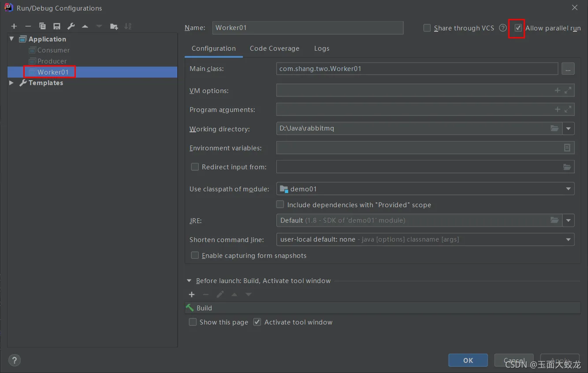The width and height of the screenshot is (588, 373).
Task: Toggle Allow parallel run checkbox
Action: click(518, 28)
